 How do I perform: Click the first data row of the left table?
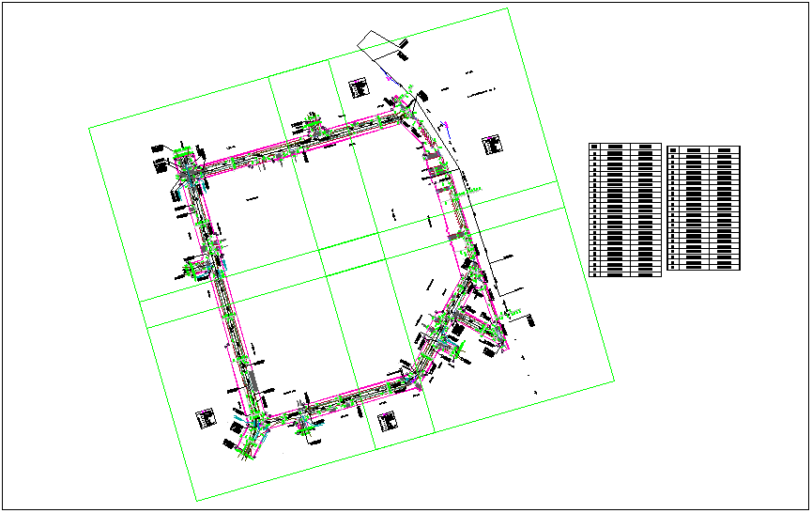pos(625,155)
